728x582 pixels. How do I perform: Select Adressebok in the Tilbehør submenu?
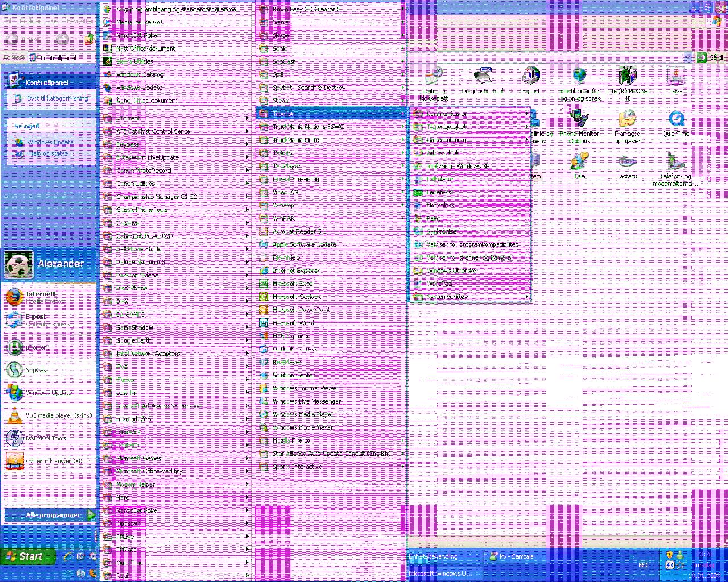click(470, 153)
